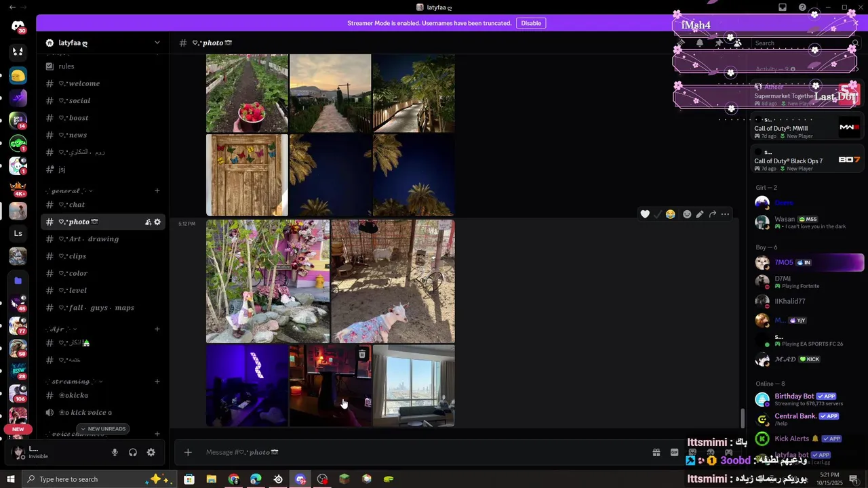Image resolution: width=868 pixels, height=488 pixels.
Task: Open Birthday Bot profile
Action: click(808, 399)
